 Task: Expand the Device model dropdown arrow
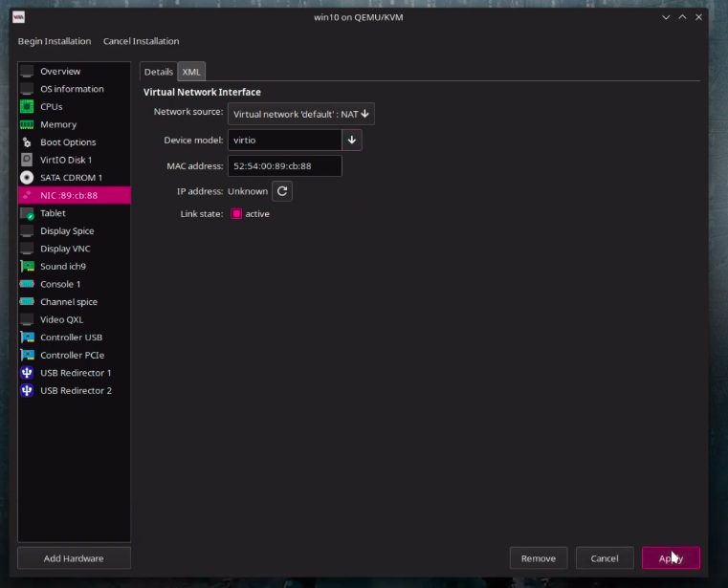351,141
